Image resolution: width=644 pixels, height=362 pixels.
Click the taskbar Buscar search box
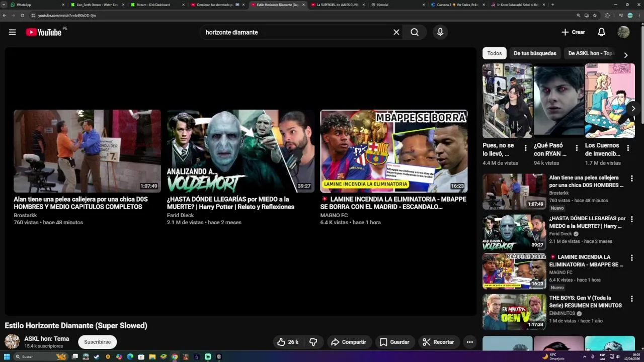(40, 356)
